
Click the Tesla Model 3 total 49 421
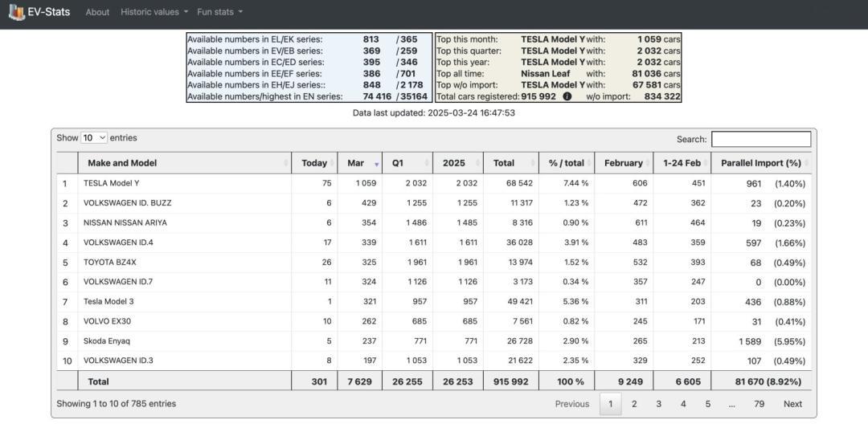[520, 302]
